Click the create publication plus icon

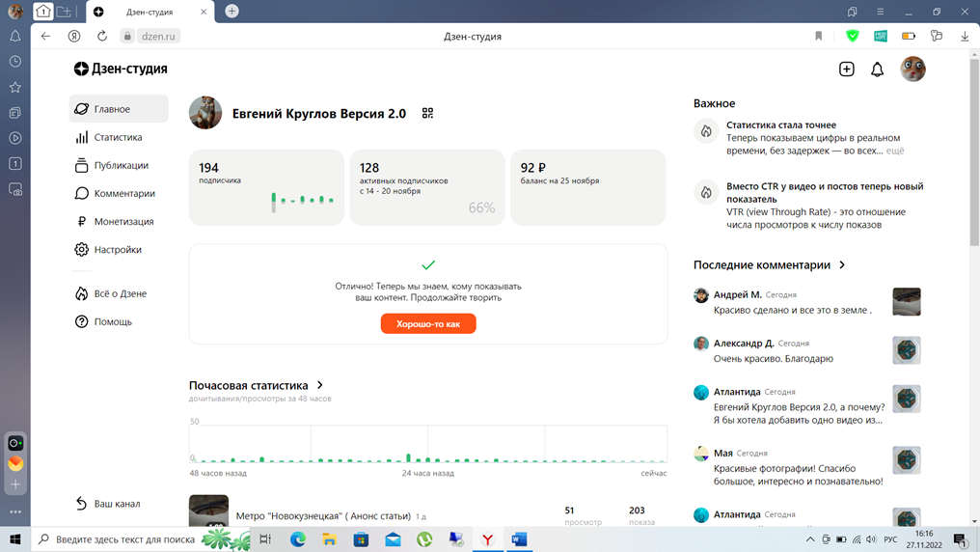tap(846, 69)
